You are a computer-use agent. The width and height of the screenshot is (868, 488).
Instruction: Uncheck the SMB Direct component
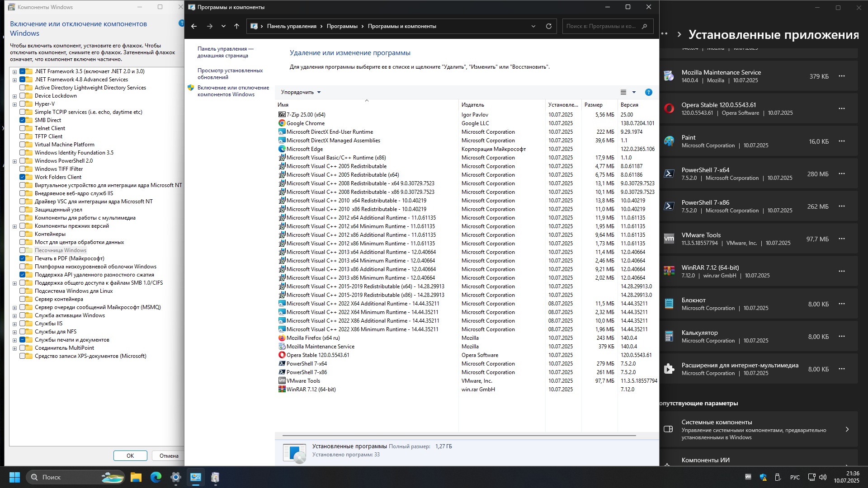[22, 120]
